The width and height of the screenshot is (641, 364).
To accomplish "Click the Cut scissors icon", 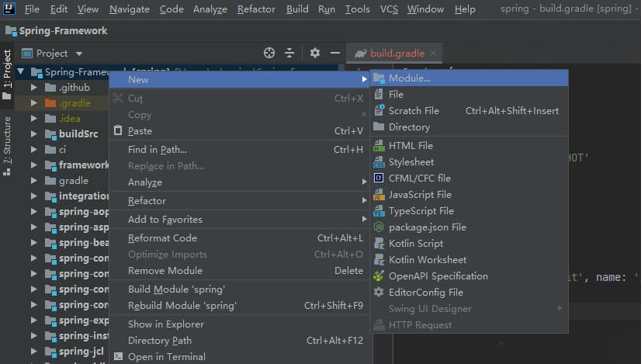I will [x=118, y=98].
